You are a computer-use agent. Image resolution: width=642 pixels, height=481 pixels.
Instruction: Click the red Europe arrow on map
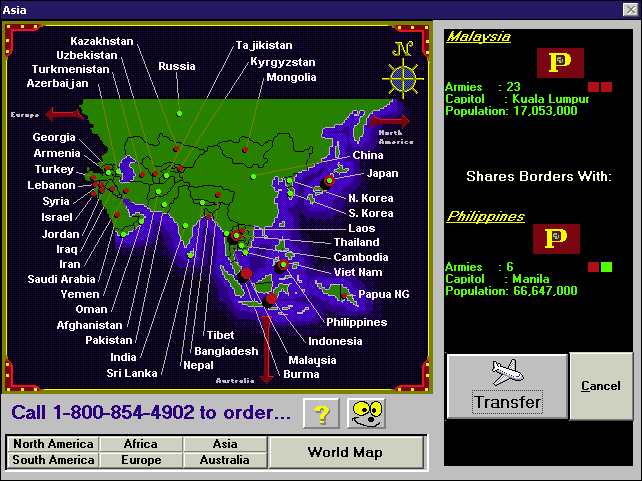pos(62,114)
